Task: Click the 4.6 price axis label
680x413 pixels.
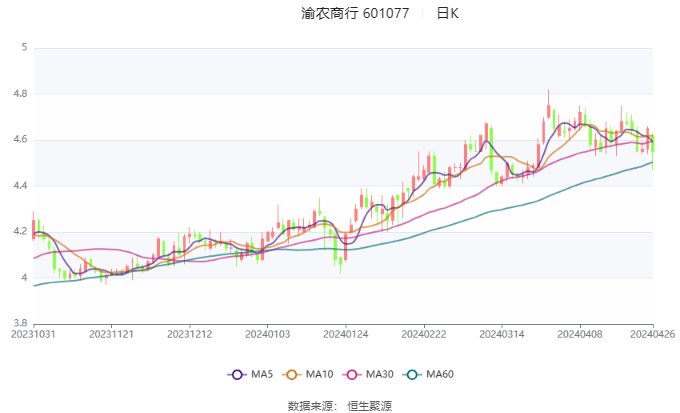Action: click(20, 140)
